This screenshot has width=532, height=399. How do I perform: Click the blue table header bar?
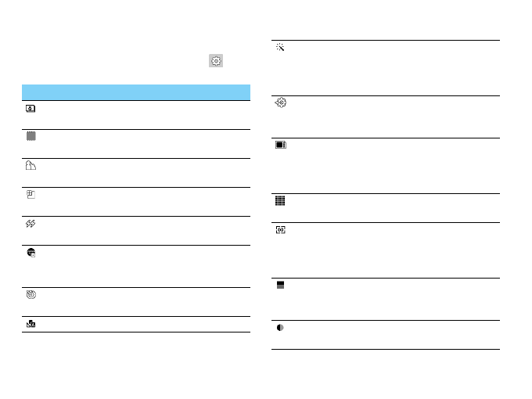click(136, 92)
